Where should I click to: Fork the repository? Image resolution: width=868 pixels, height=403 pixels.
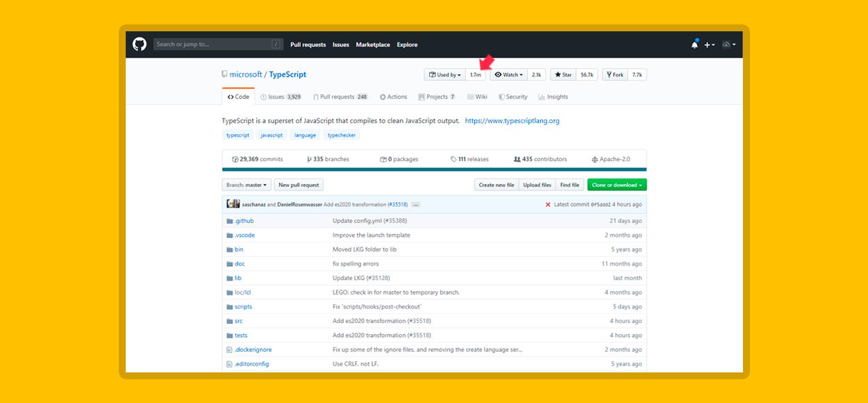(x=615, y=74)
